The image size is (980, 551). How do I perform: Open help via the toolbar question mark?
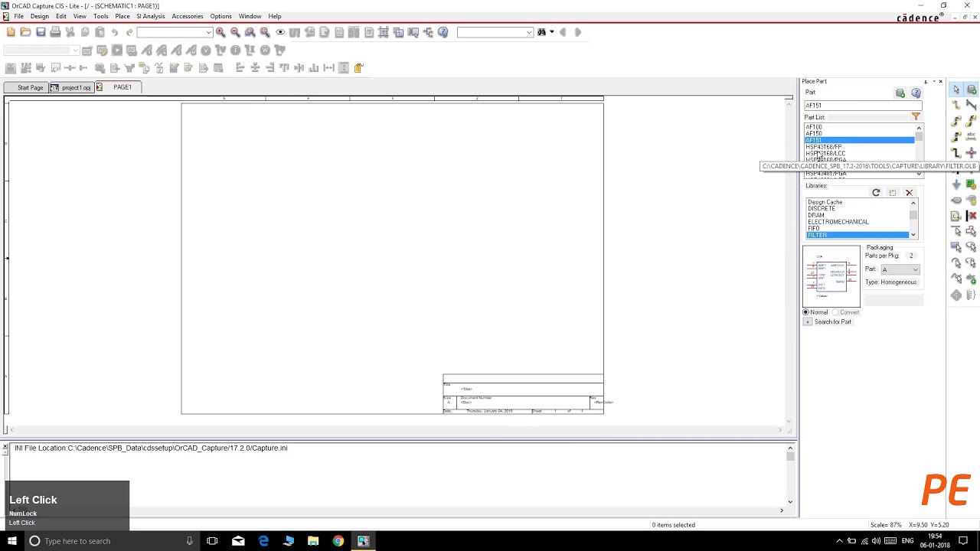pos(443,32)
